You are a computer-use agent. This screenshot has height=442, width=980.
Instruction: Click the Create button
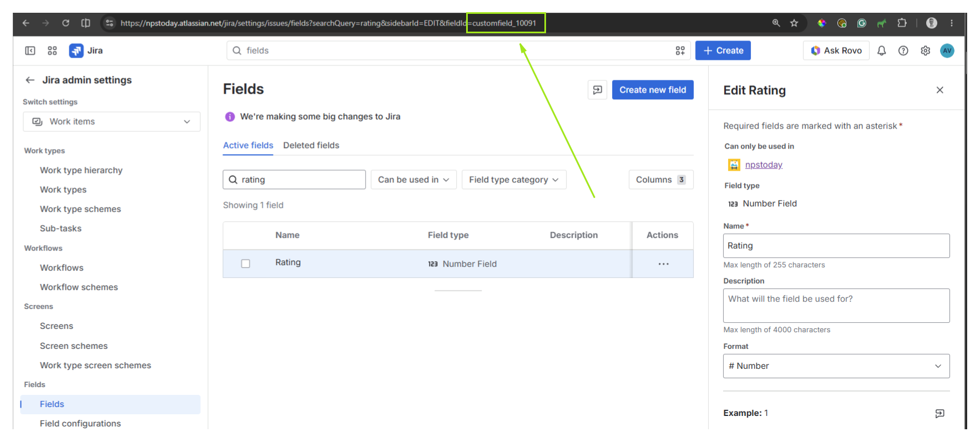[723, 50]
